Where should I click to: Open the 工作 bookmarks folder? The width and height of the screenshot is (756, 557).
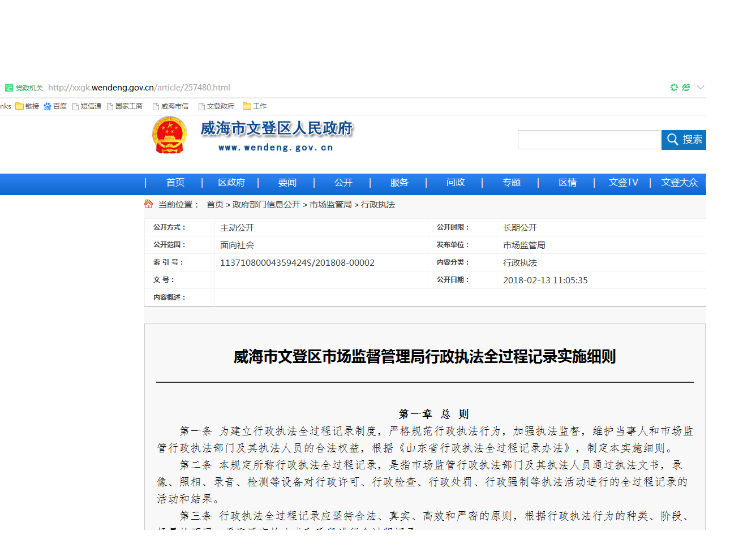255,106
